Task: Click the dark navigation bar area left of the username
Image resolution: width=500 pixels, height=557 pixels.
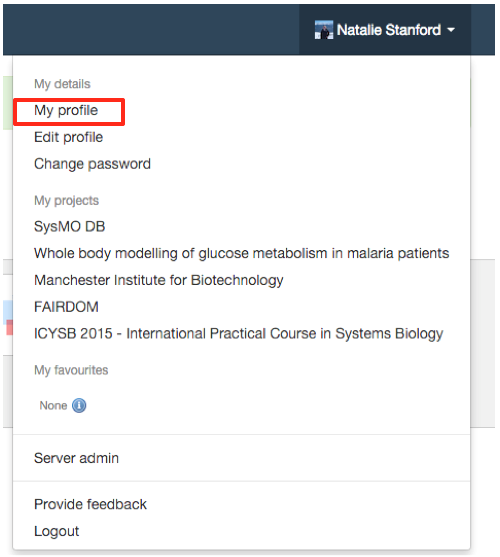Action: (x=151, y=30)
